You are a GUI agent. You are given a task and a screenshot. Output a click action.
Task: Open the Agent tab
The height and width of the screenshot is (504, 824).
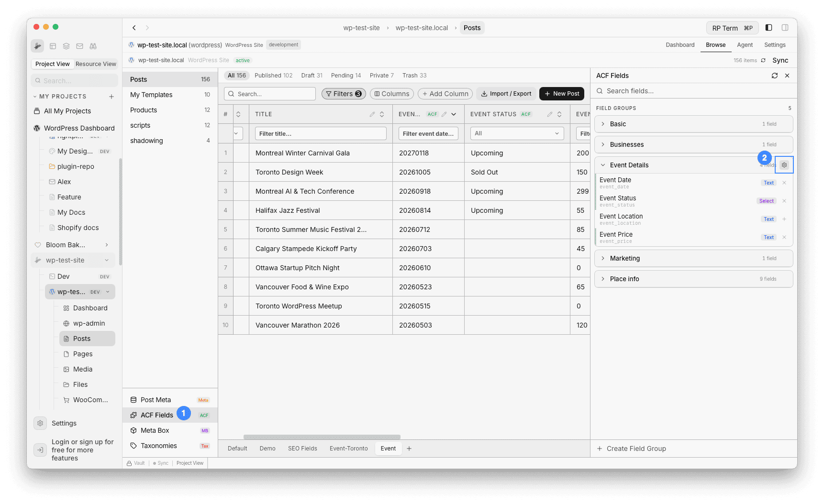pyautogui.click(x=745, y=45)
